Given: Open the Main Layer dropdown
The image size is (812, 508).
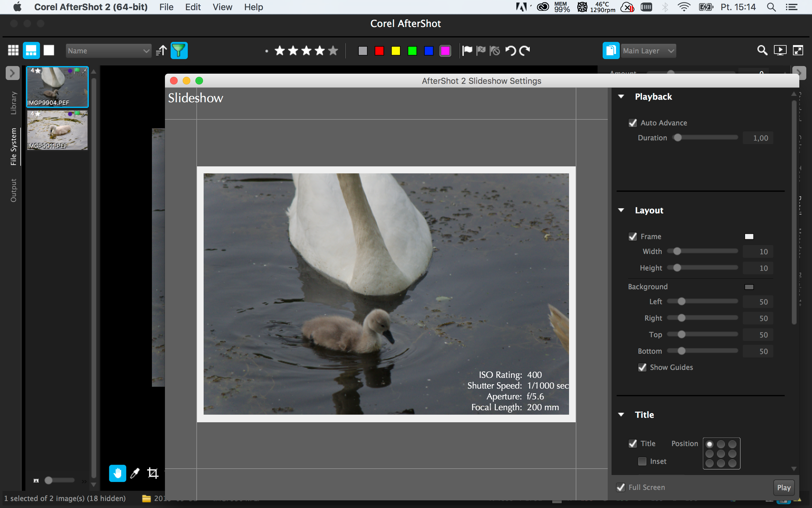Looking at the screenshot, I should (648, 51).
